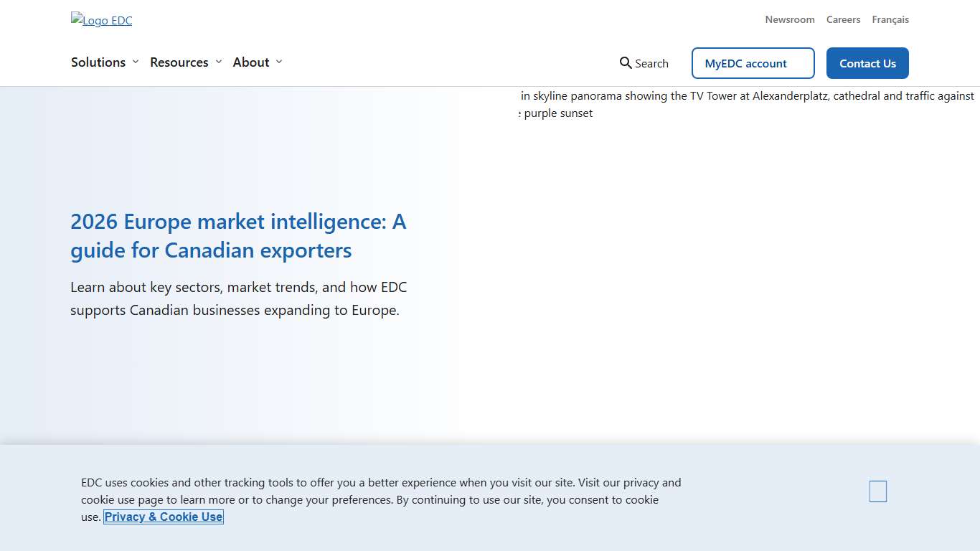The width and height of the screenshot is (980, 551).
Task: Dismiss the cookie notification banner
Action: [877, 491]
